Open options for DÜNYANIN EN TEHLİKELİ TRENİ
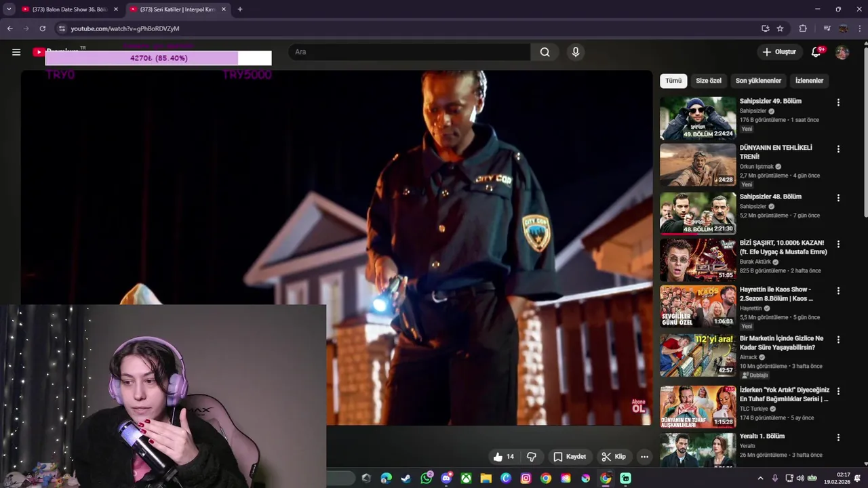Screen dimensions: 868x488 tap(838, 149)
